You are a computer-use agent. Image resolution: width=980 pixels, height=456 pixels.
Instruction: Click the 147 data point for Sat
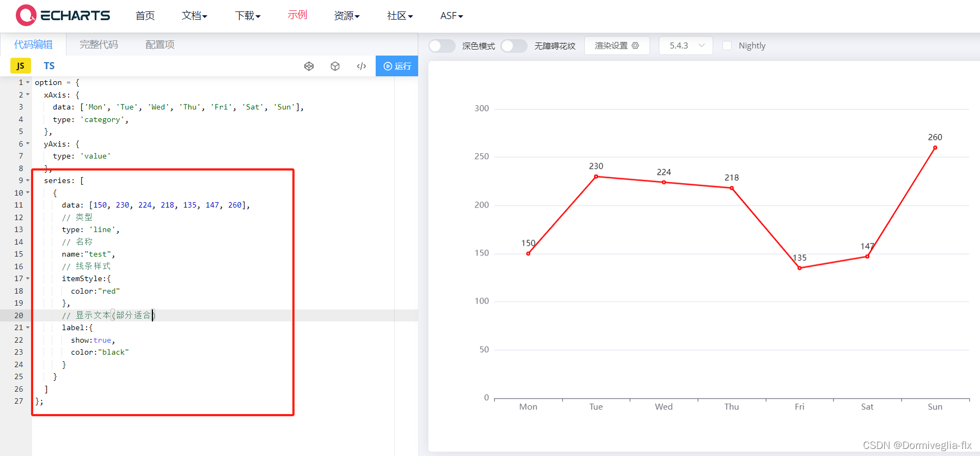click(x=867, y=257)
